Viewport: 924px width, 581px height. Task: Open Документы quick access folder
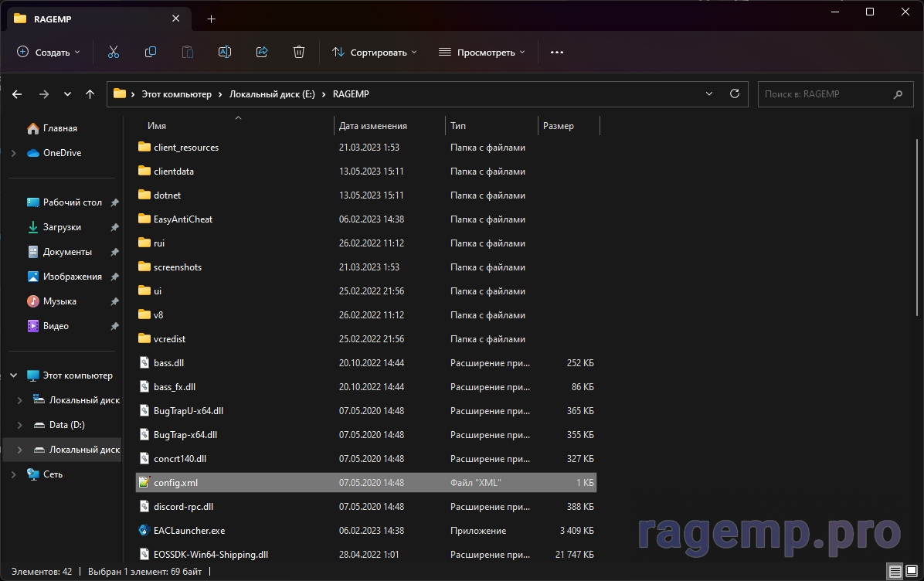[x=67, y=252]
